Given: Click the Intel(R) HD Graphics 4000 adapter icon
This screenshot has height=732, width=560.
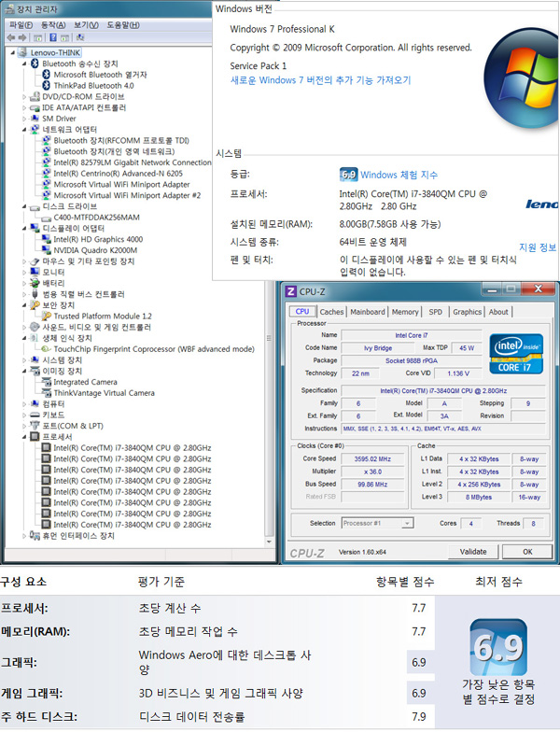Looking at the screenshot, I should click(x=47, y=239).
